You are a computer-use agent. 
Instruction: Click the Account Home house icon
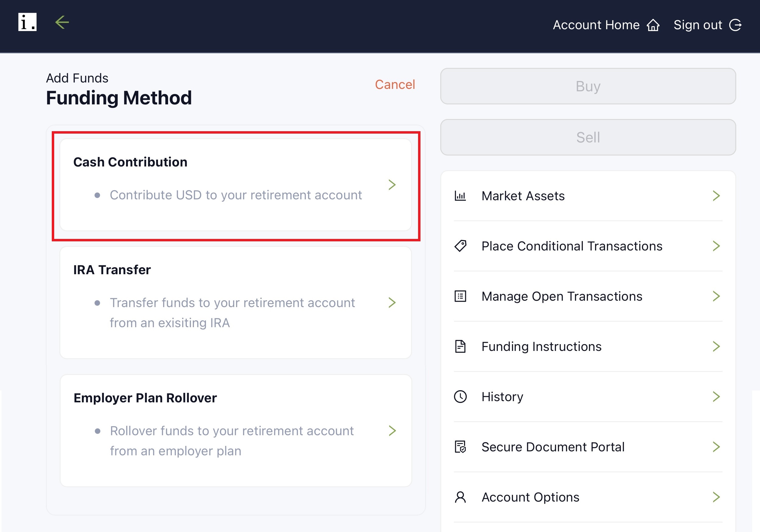[653, 25]
